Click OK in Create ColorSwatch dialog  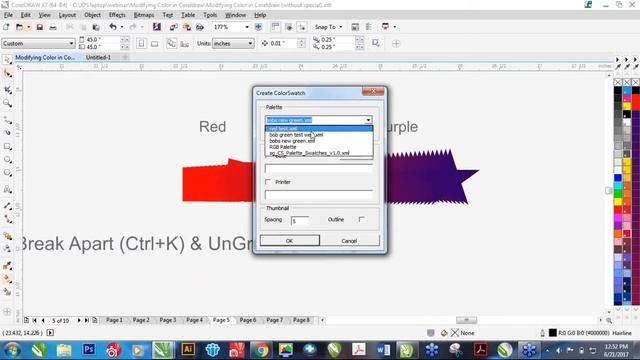point(290,241)
